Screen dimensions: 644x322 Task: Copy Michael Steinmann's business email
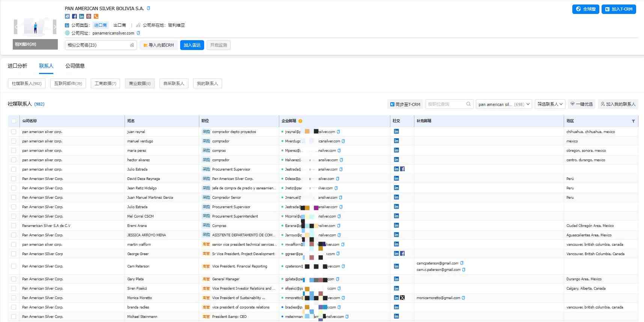[x=347, y=317]
